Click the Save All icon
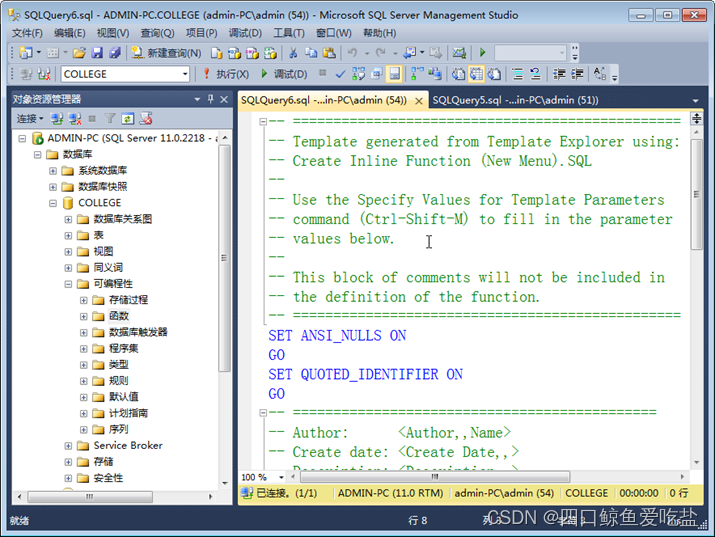Image resolution: width=715 pixels, height=537 pixels. tap(115, 53)
